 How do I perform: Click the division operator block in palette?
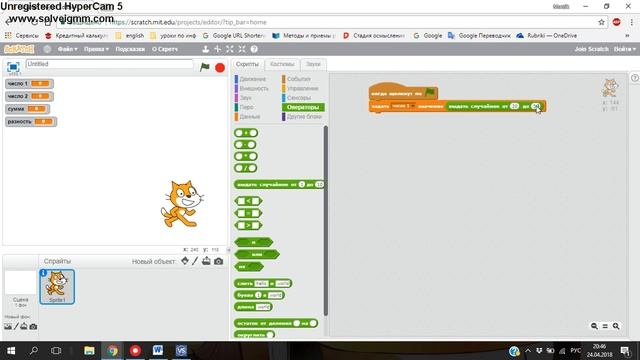(245, 168)
